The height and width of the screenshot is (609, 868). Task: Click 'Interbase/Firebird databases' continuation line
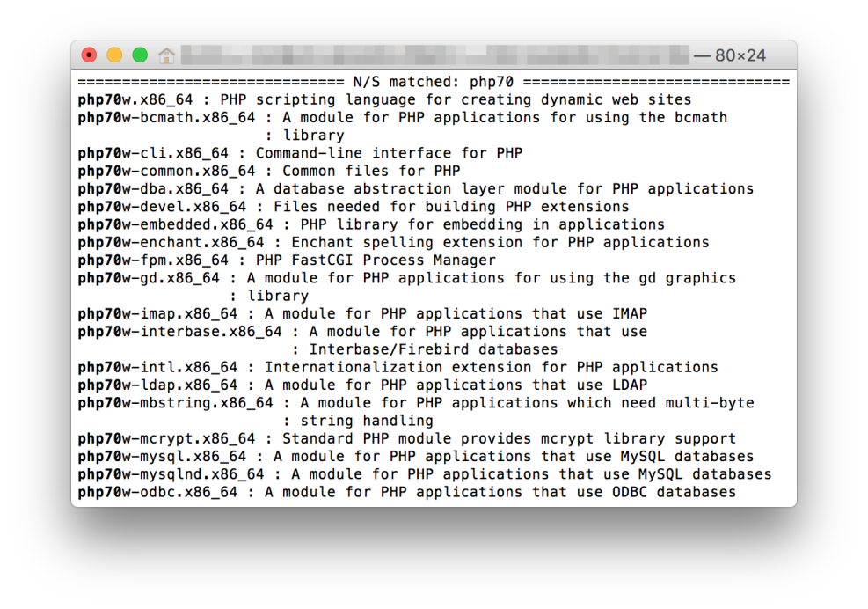coord(433,349)
